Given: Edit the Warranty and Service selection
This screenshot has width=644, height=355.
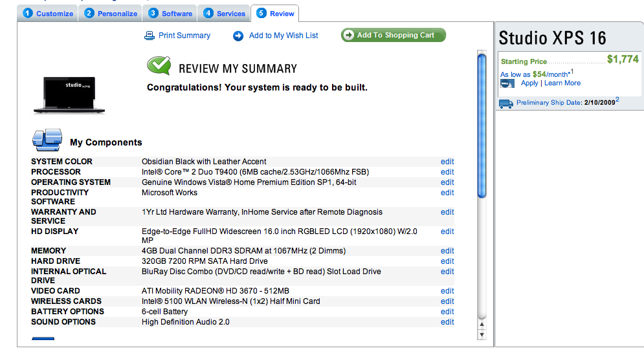Looking at the screenshot, I should tap(447, 212).
